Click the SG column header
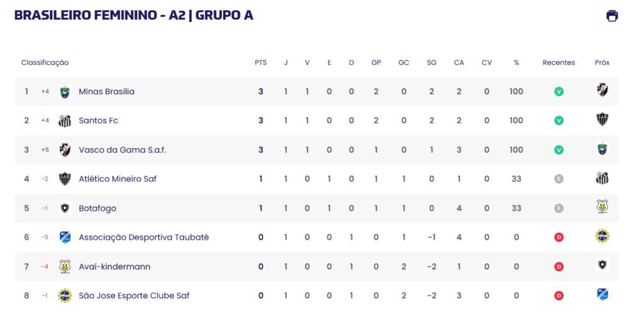Image resolution: width=644 pixels, height=326 pixels. [x=431, y=62]
